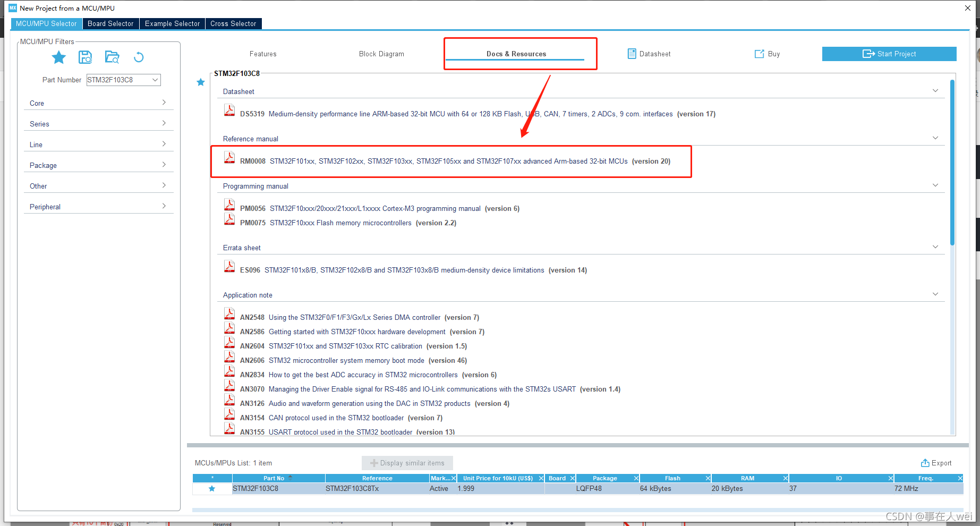Remove the Package column via X
The image size is (980, 526).
(x=636, y=478)
